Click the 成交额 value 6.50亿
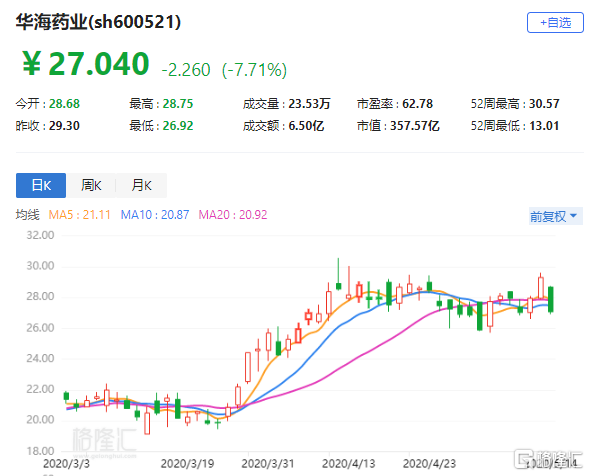 pyautogui.click(x=306, y=125)
